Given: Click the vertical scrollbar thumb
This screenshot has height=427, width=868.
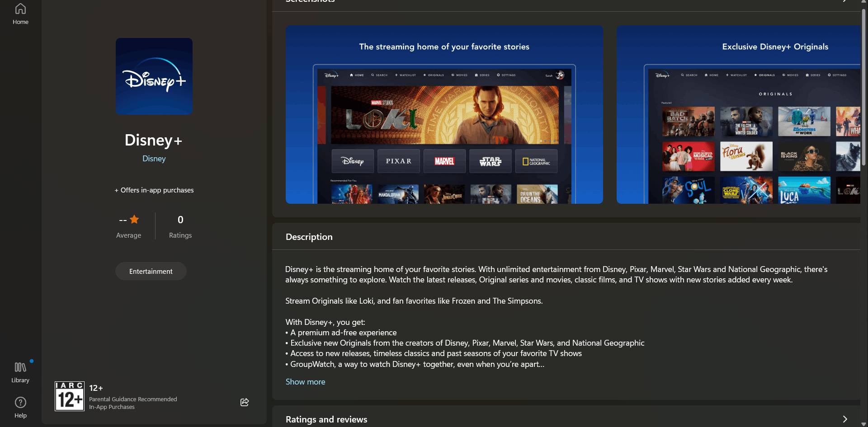Looking at the screenshot, I should point(863,87).
